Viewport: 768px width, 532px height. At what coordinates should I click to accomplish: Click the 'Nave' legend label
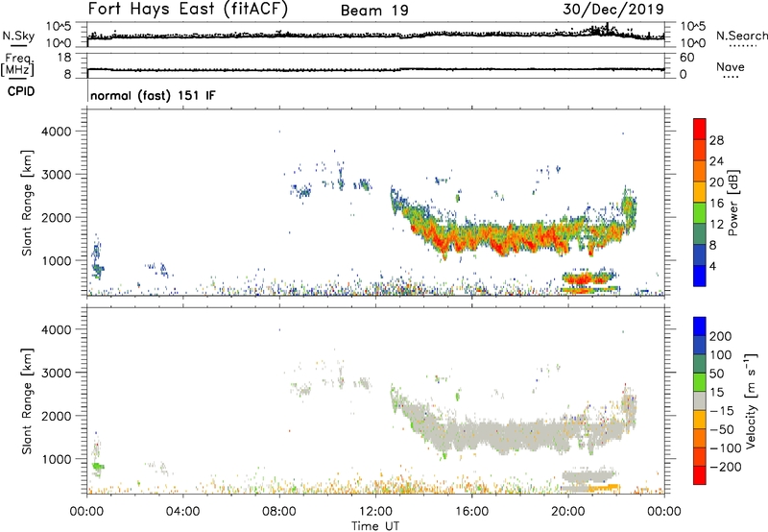coord(731,67)
